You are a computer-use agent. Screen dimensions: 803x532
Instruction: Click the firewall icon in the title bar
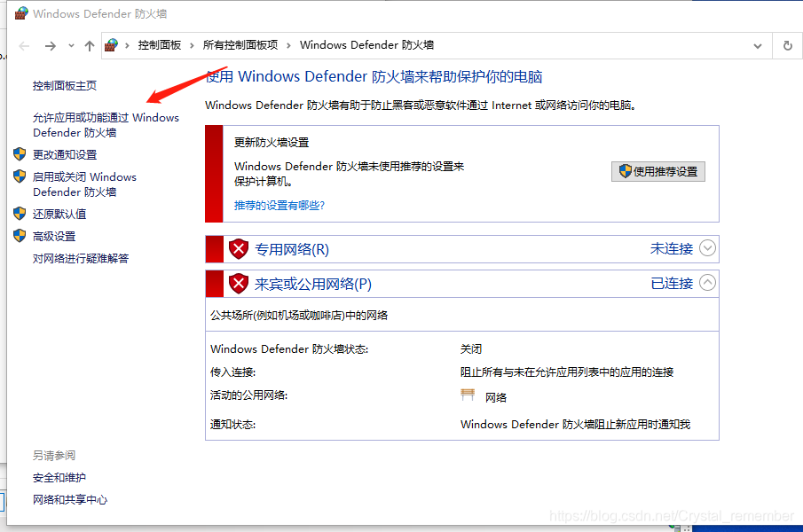[x=21, y=13]
